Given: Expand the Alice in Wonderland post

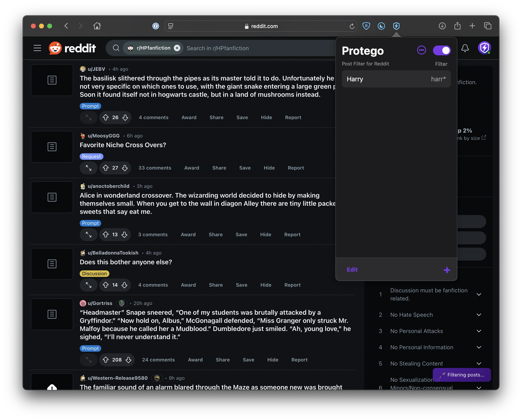Looking at the screenshot, I should coord(88,235).
